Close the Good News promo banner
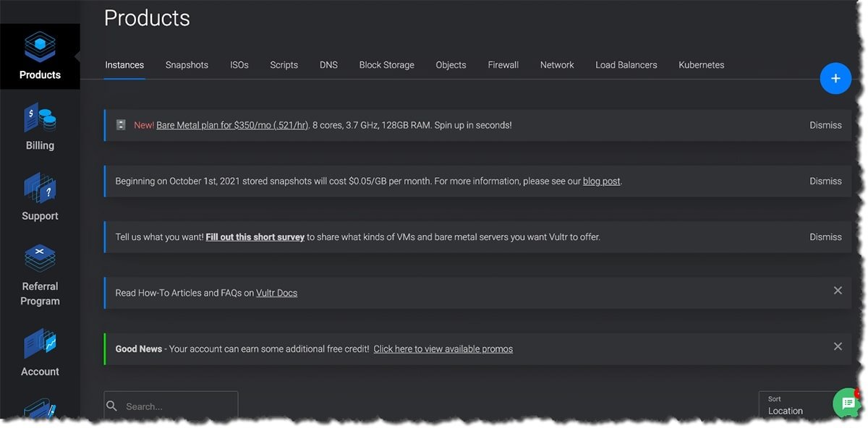 click(838, 346)
